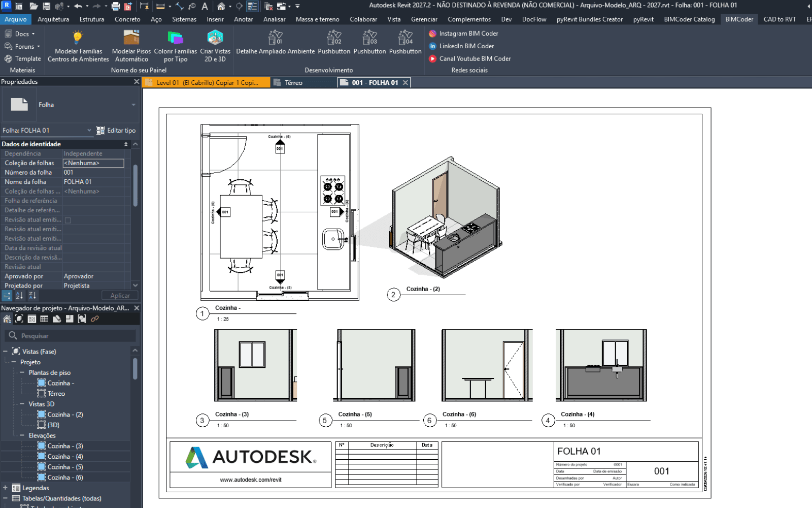Click the Print icon in quick access toolbar
Image resolution: width=812 pixels, height=508 pixels.
[115, 6]
